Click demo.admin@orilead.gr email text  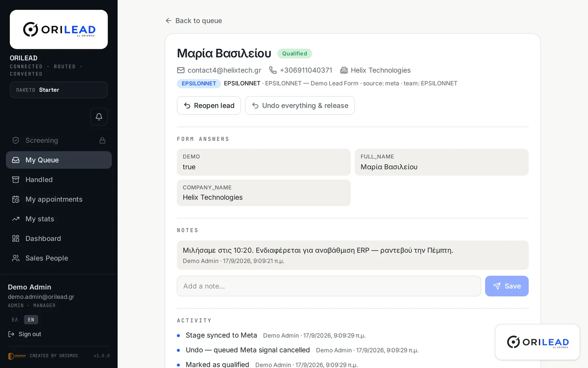[x=41, y=297]
